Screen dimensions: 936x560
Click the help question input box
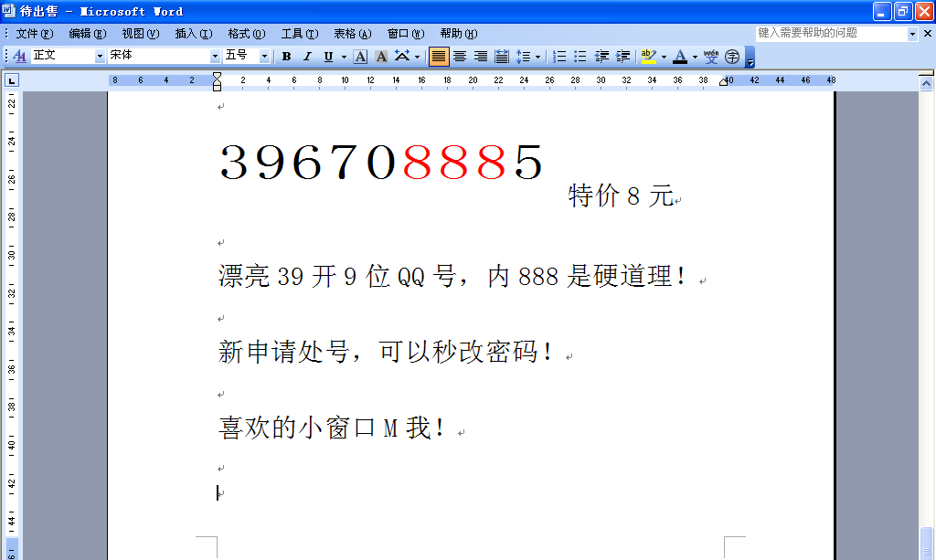[x=831, y=34]
